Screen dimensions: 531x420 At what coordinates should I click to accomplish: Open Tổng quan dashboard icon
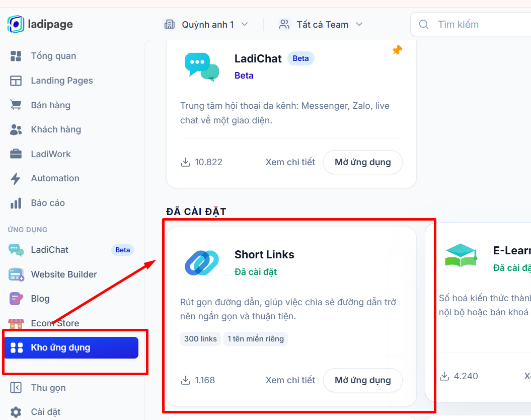click(16, 56)
